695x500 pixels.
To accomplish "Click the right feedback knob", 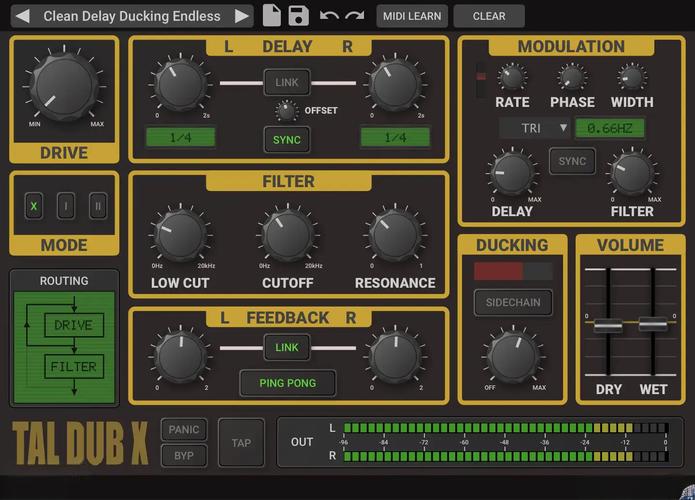I will [x=395, y=357].
